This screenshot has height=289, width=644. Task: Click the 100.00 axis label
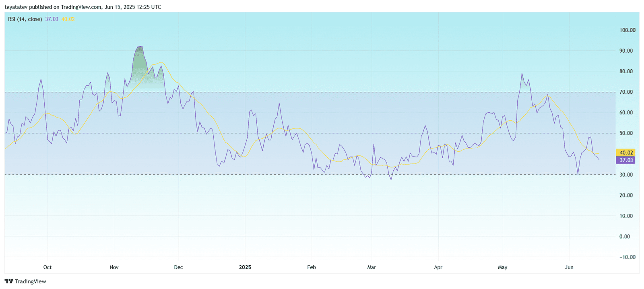627,30
